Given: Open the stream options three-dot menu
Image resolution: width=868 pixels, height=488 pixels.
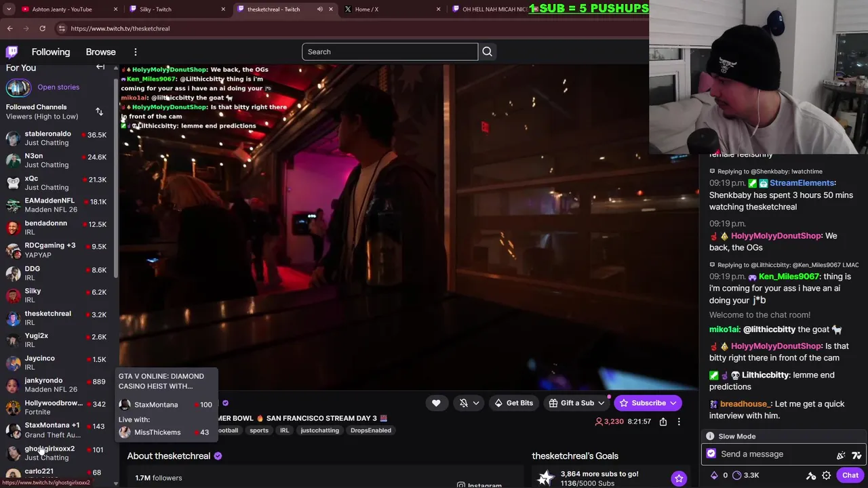Looking at the screenshot, I should [679, 422].
